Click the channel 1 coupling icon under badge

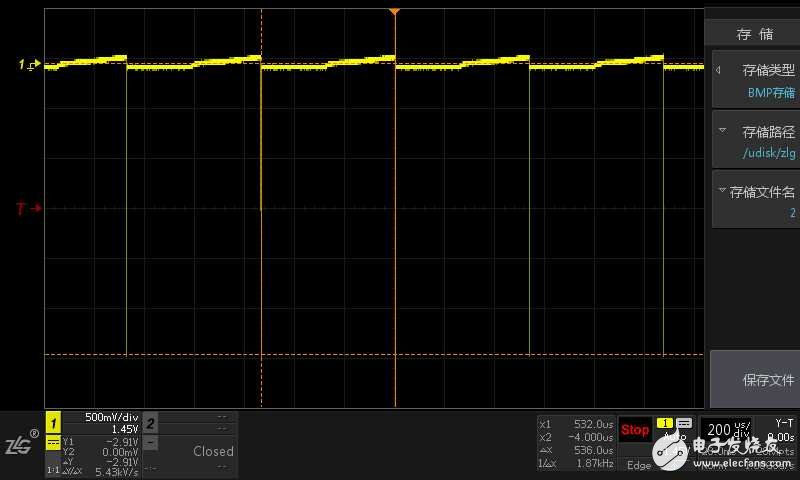[53, 441]
